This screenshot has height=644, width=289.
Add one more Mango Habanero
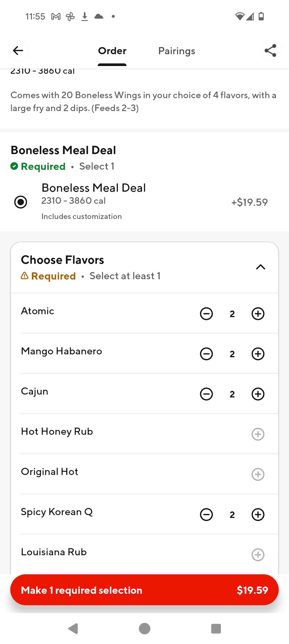point(258,354)
